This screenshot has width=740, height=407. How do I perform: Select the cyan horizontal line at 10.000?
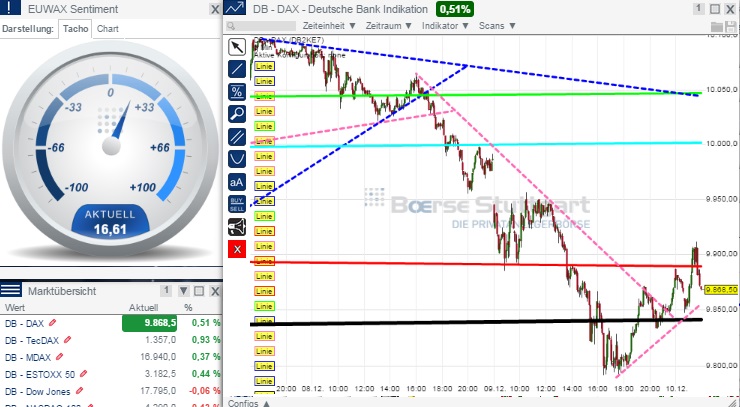tap(476, 144)
